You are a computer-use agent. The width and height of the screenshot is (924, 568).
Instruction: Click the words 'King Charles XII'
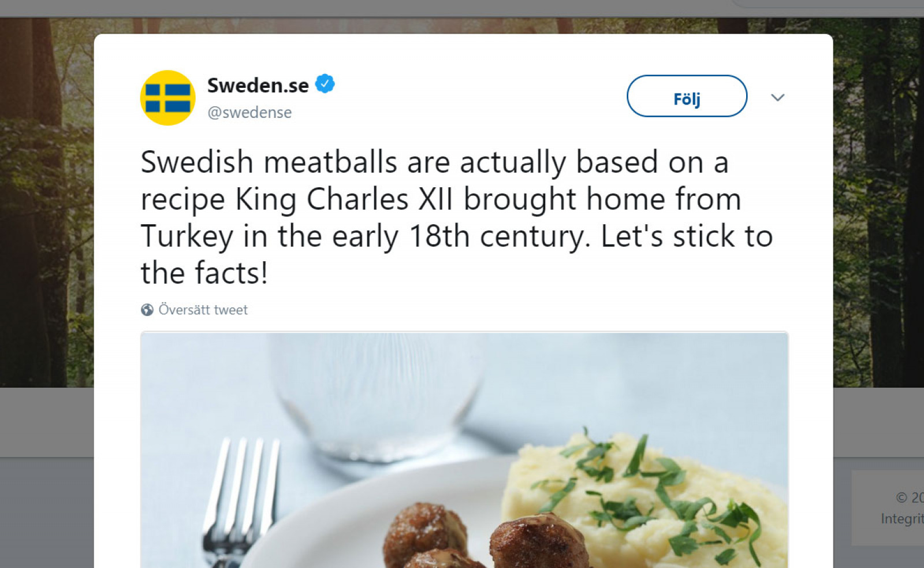pos(344,199)
